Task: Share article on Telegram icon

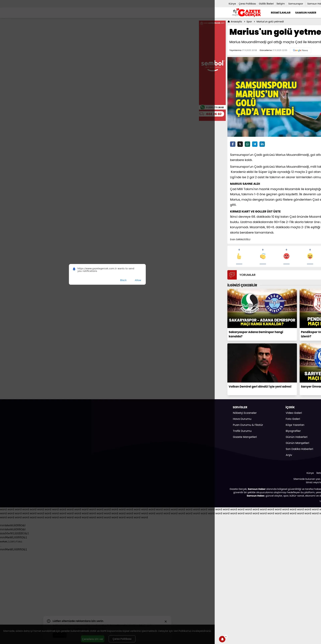Action: coord(255,144)
